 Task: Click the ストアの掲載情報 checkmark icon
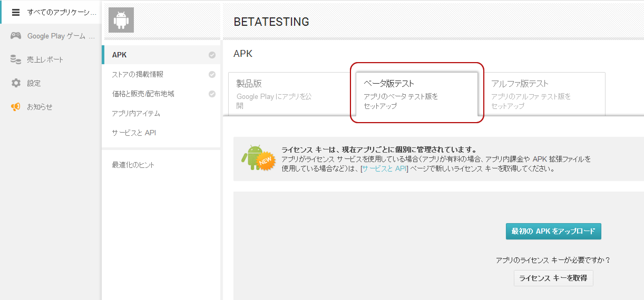click(212, 74)
